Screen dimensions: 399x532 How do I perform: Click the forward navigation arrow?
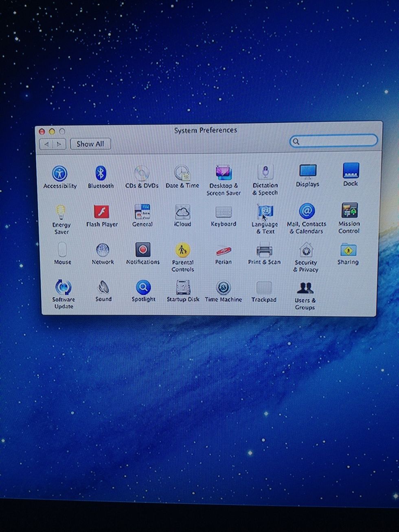[59, 144]
